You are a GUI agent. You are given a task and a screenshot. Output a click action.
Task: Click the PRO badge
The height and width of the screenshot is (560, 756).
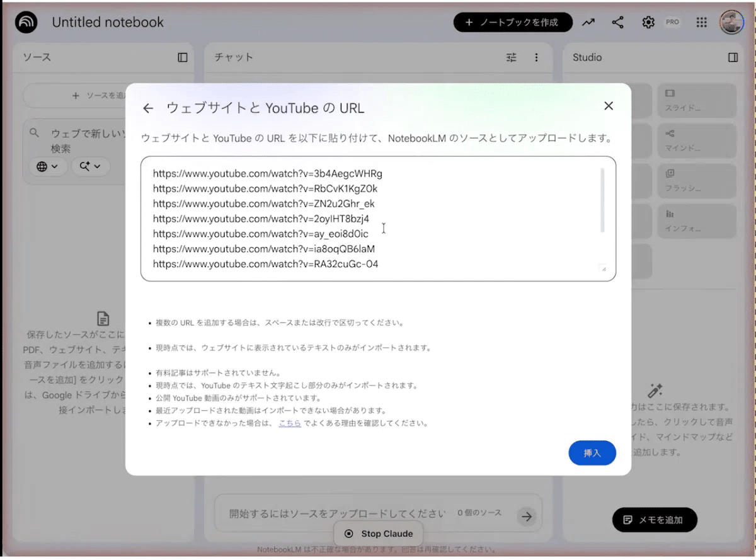(x=672, y=22)
